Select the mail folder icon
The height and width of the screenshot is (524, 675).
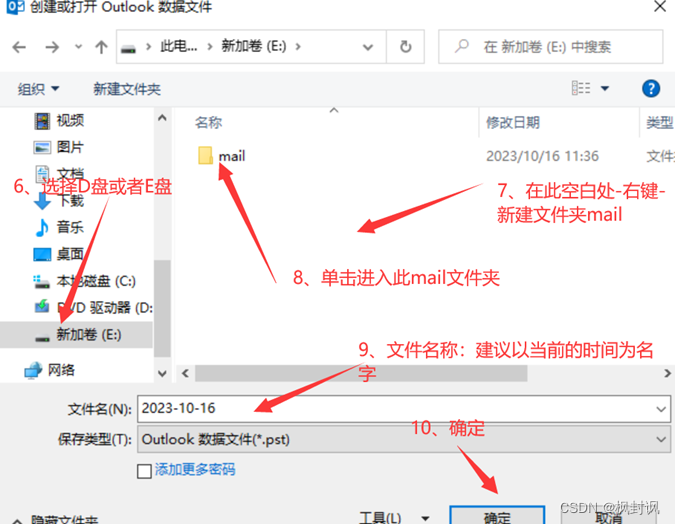(205, 155)
